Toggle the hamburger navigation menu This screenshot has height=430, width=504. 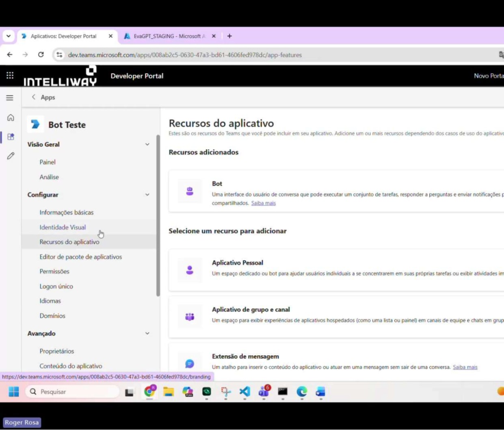pos(10,98)
